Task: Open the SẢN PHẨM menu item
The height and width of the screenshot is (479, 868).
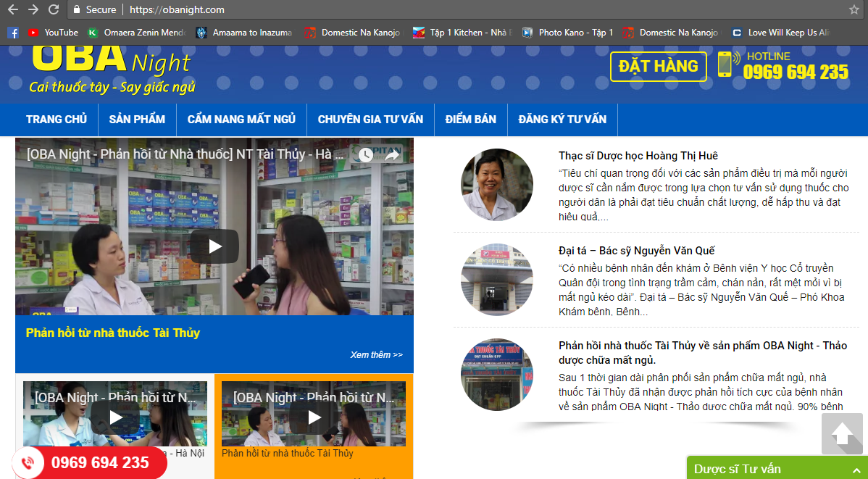Action: pos(137,119)
